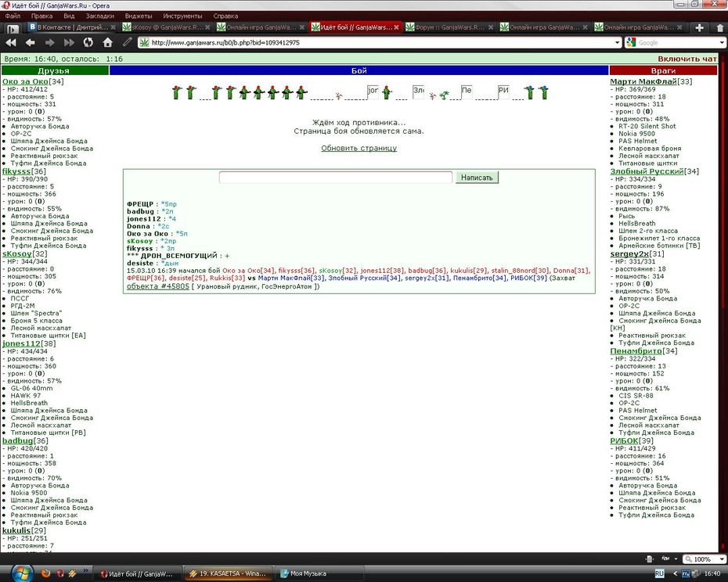The image size is (728, 582).
Task: Open the closed tabs trash icon
Action: 720,28
